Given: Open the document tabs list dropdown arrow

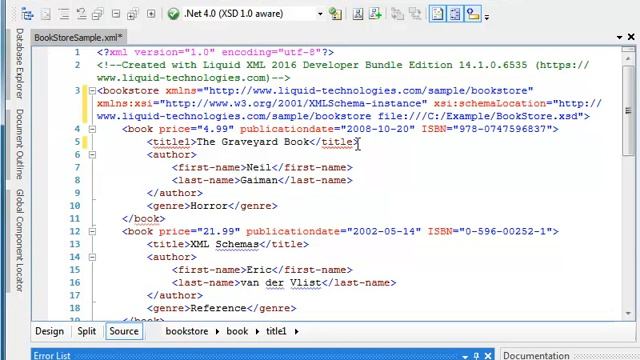Looking at the screenshot, I should point(619,37).
